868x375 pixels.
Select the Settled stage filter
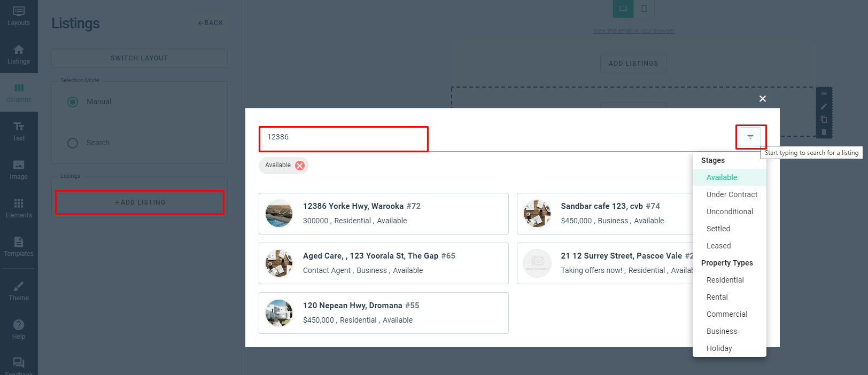[730, 229]
